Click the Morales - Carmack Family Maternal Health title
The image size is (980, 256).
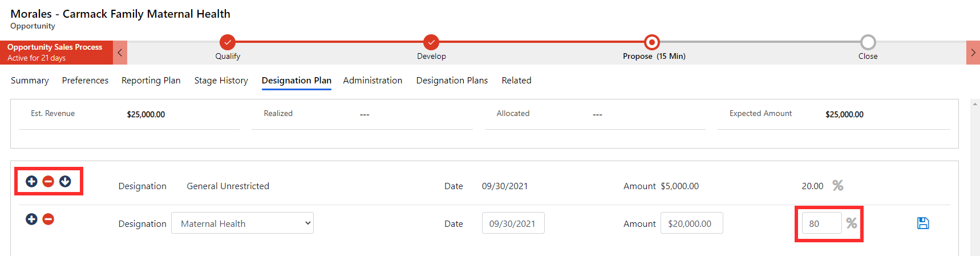120,14
